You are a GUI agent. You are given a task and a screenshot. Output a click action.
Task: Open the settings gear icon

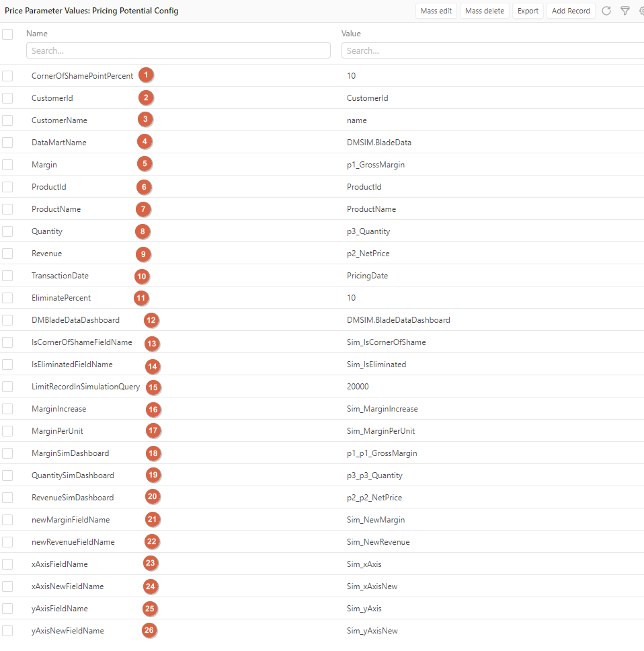(x=641, y=11)
